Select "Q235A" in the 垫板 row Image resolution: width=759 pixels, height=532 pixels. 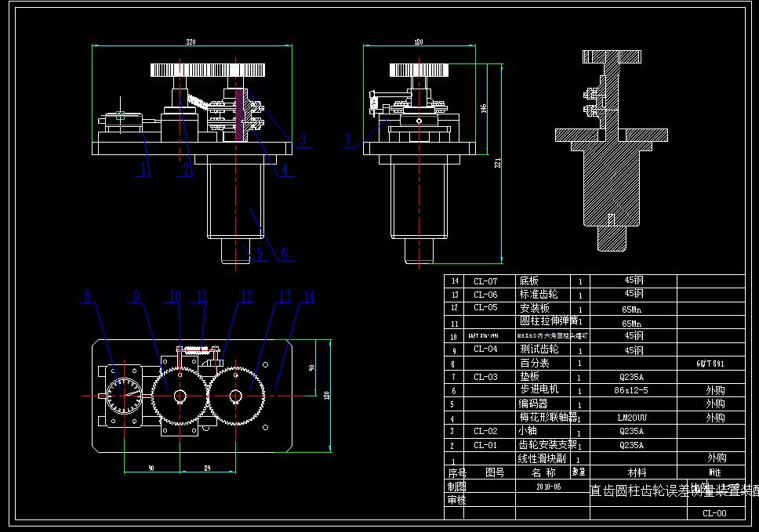pyautogui.click(x=631, y=377)
